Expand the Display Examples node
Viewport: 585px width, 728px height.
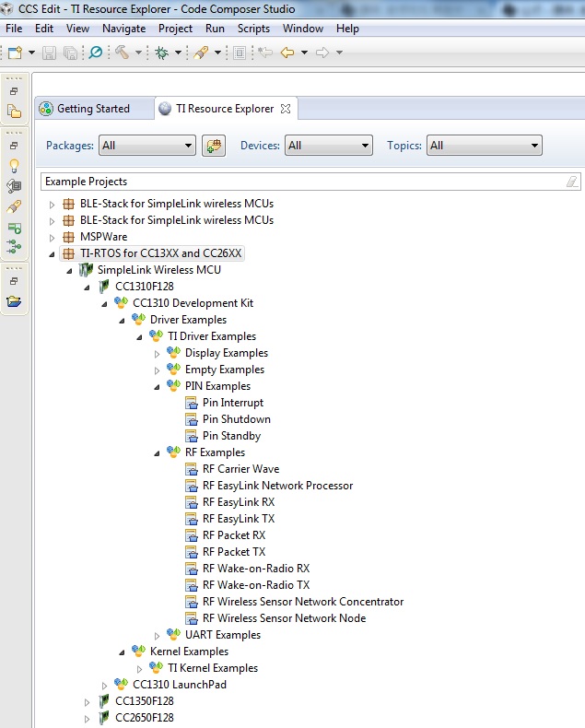(157, 354)
